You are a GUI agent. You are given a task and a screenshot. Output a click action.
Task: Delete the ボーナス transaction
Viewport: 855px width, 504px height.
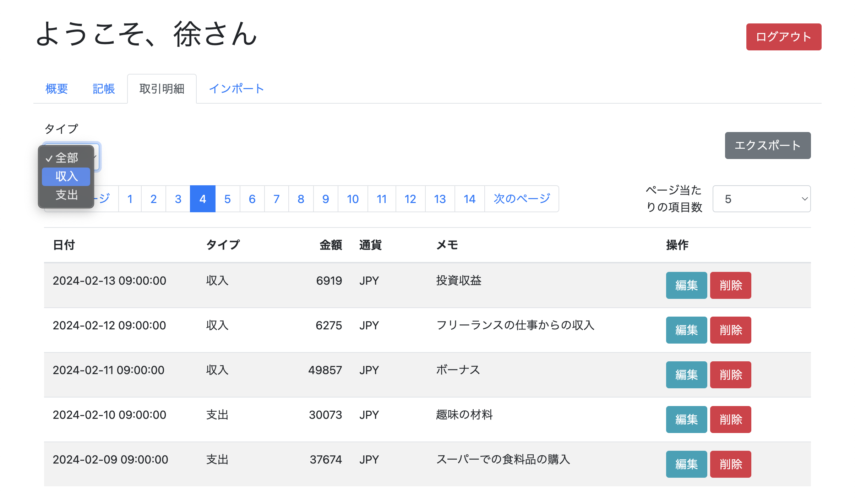click(x=730, y=375)
